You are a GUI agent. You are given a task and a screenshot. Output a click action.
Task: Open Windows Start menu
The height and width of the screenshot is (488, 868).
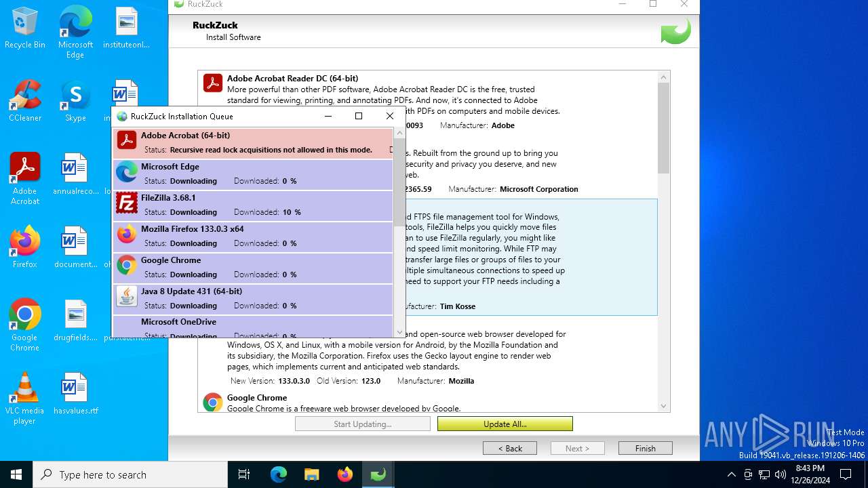16,474
